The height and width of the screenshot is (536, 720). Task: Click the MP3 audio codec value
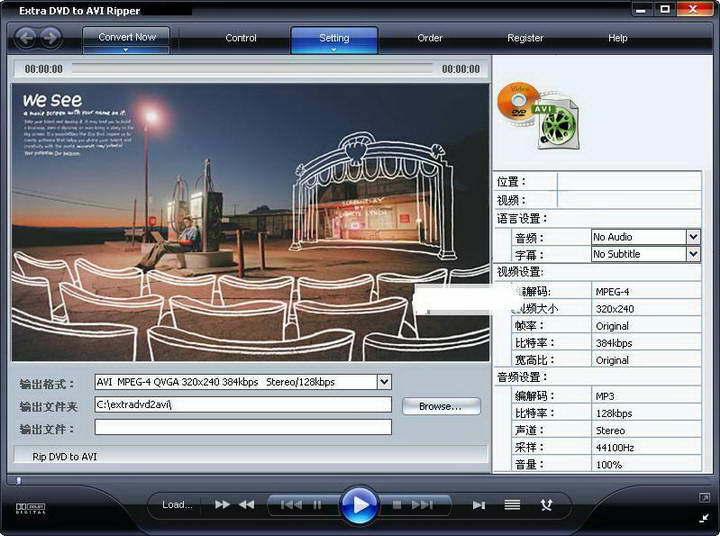pos(605,396)
